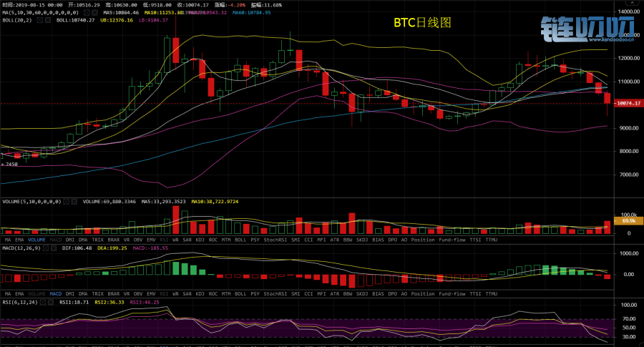Close the MA indicator with its X icon
644x347 pixels.
[x=96, y=13]
